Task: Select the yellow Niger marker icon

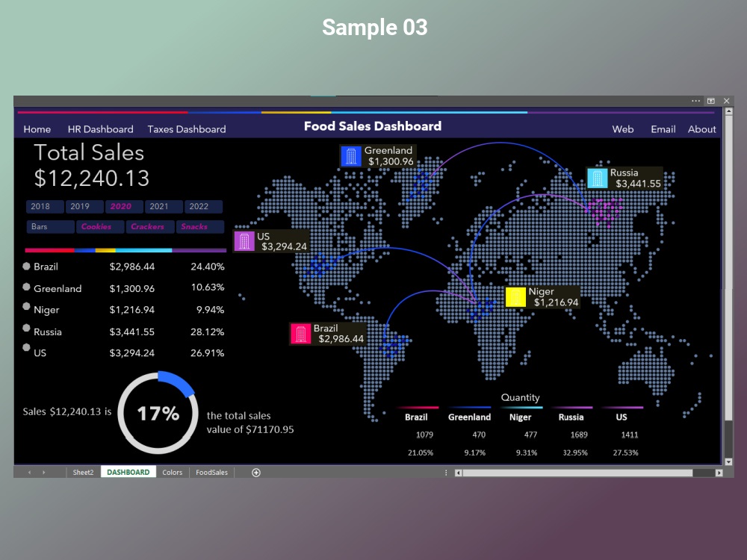Action: pos(515,296)
